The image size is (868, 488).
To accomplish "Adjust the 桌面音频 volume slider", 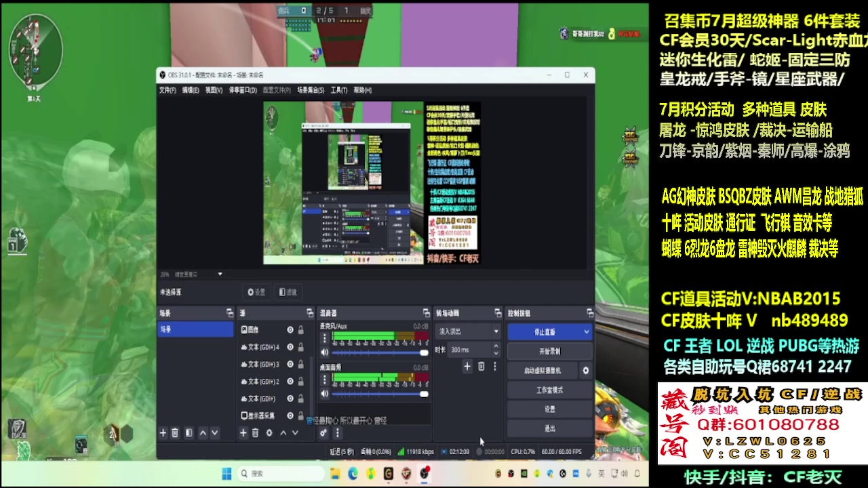I will (x=380, y=394).
